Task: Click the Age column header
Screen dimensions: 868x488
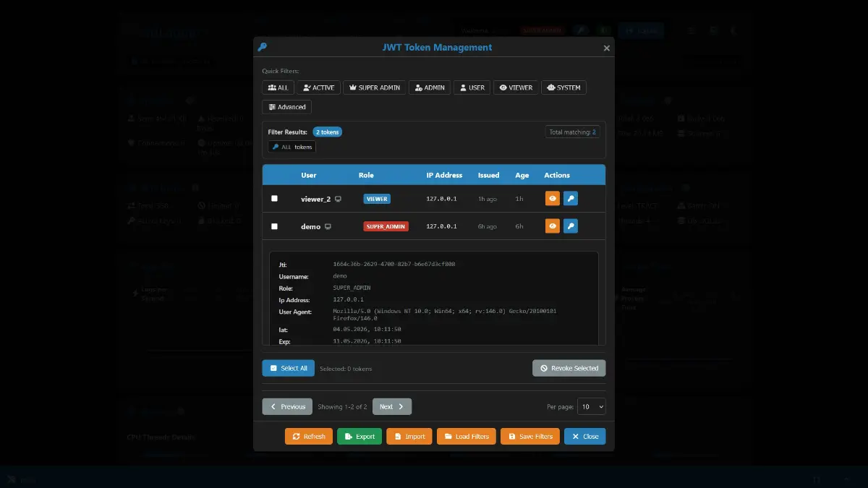Action: pyautogui.click(x=522, y=175)
